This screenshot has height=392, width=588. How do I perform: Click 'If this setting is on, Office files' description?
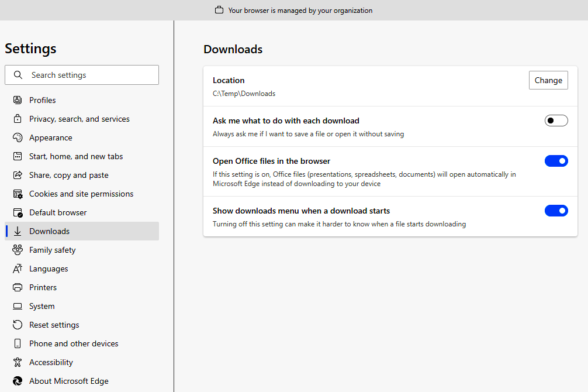click(364, 179)
